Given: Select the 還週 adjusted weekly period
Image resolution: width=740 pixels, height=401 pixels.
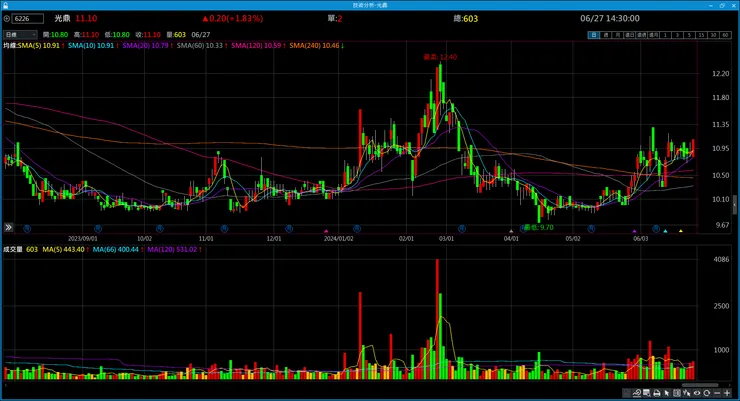Looking at the screenshot, I should (641, 35).
